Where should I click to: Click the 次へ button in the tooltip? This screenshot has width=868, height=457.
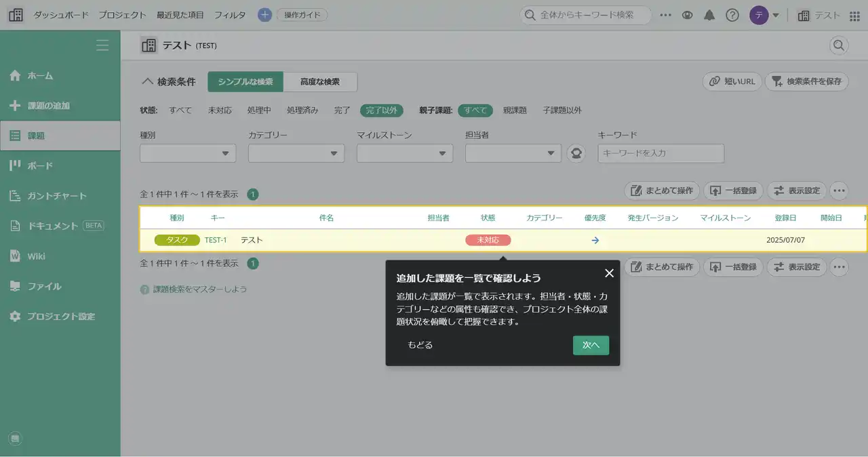coord(591,345)
